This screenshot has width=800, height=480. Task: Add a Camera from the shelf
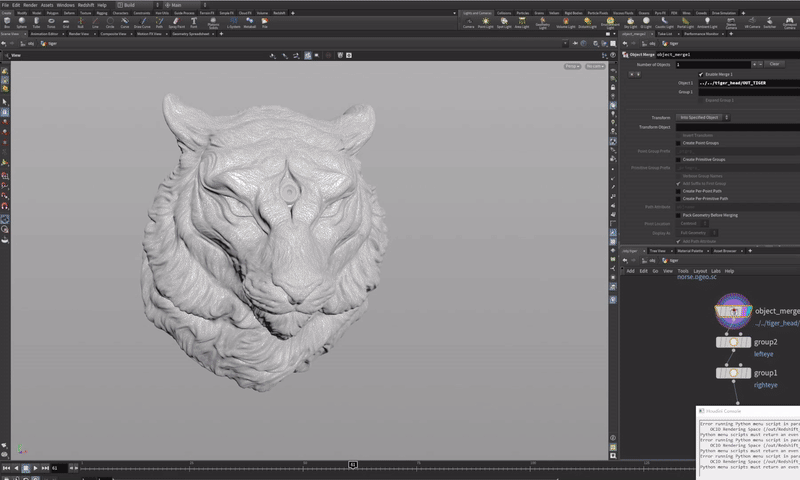pyautogui.click(x=468, y=22)
